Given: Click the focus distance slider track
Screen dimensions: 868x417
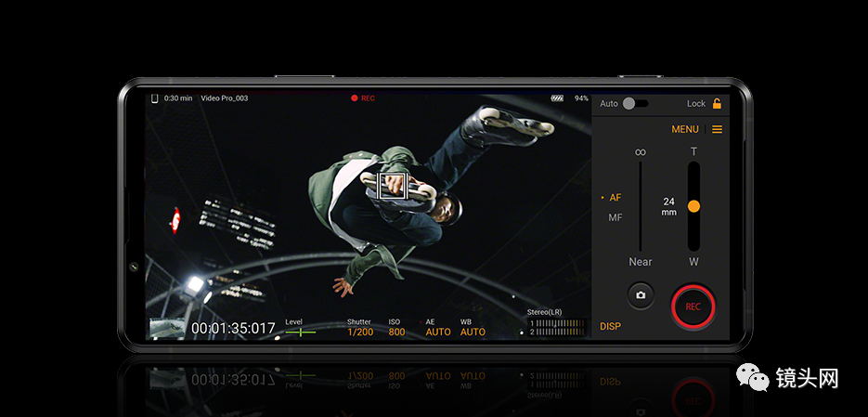Looking at the screenshot, I should pyautogui.click(x=641, y=206).
